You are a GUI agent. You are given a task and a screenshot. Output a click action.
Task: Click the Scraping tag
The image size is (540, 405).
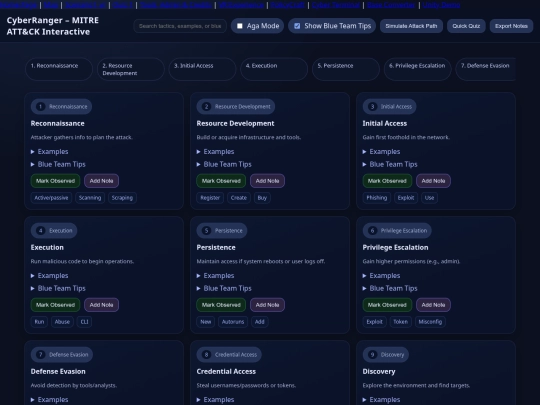click(122, 198)
